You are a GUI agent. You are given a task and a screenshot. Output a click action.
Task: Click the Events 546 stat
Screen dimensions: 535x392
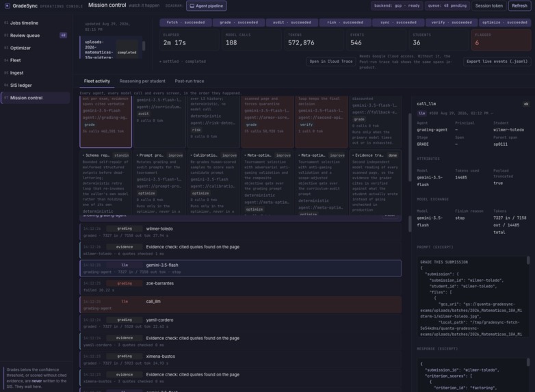[376, 40]
